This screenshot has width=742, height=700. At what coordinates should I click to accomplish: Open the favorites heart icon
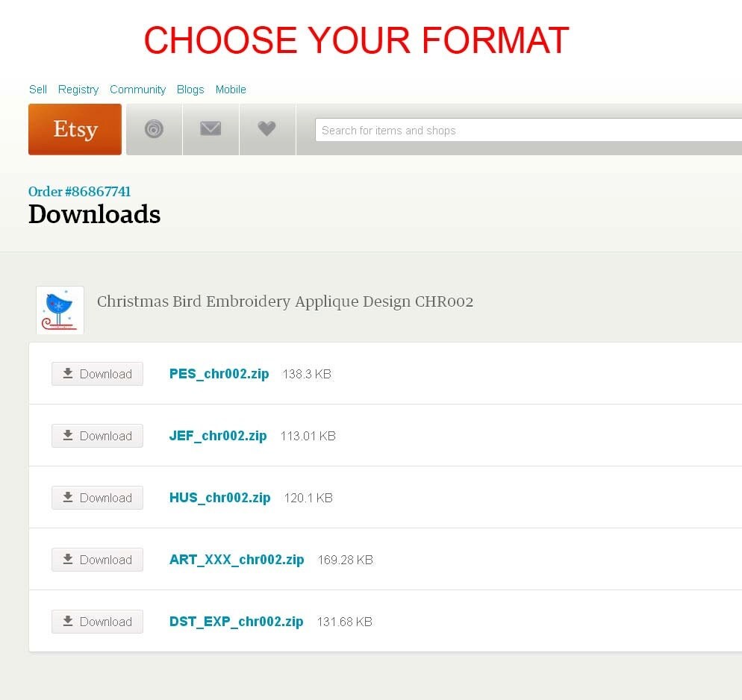pos(267,129)
